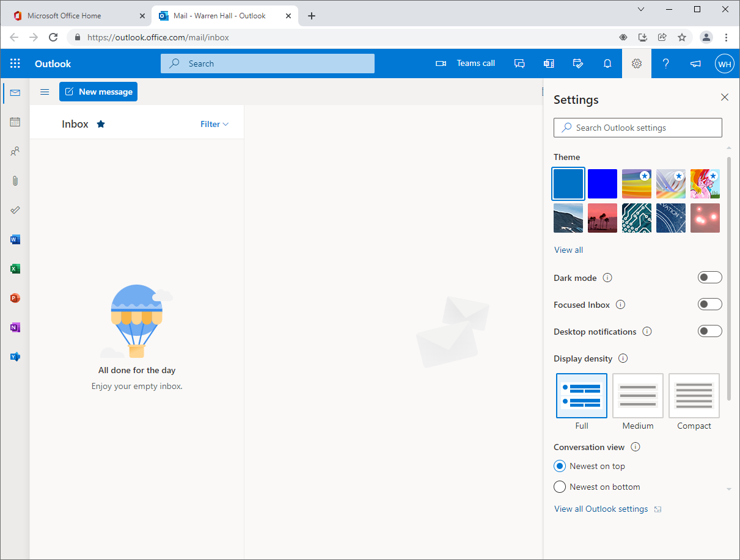Click Focused Inbox info icon
Image resolution: width=740 pixels, height=560 pixels.
(x=620, y=305)
